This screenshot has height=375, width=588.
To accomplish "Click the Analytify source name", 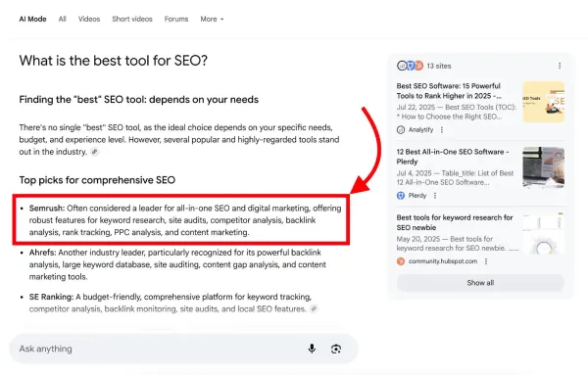I will click(x=420, y=130).
